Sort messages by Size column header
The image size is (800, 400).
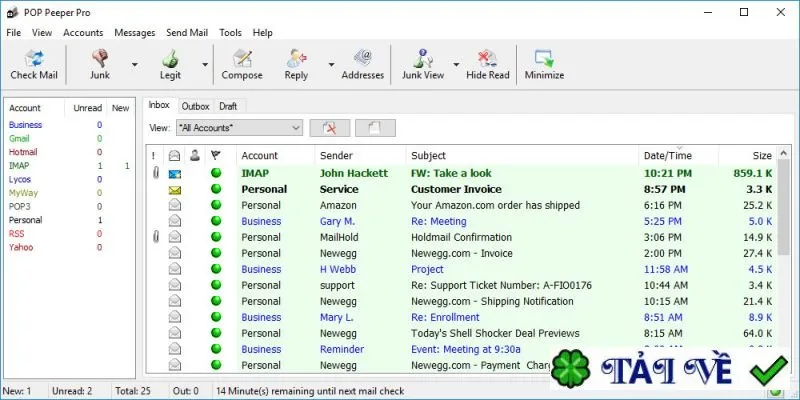(x=747, y=156)
